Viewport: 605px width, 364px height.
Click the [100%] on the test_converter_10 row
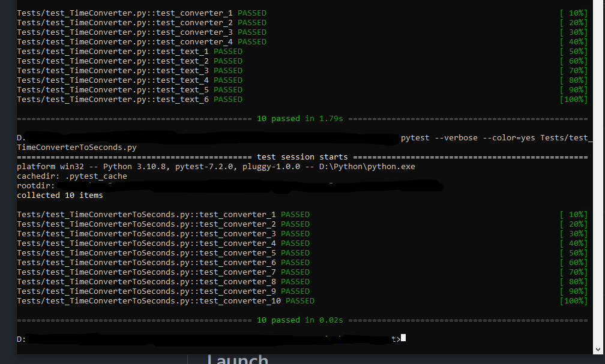573,301
